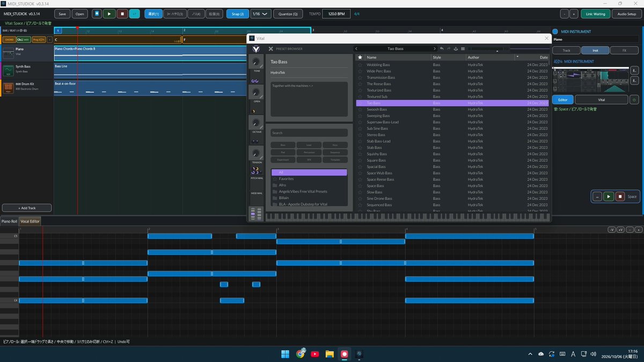Open File Explorer from the taskbar
Image resolution: width=644 pixels, height=362 pixels.
pos(330,353)
